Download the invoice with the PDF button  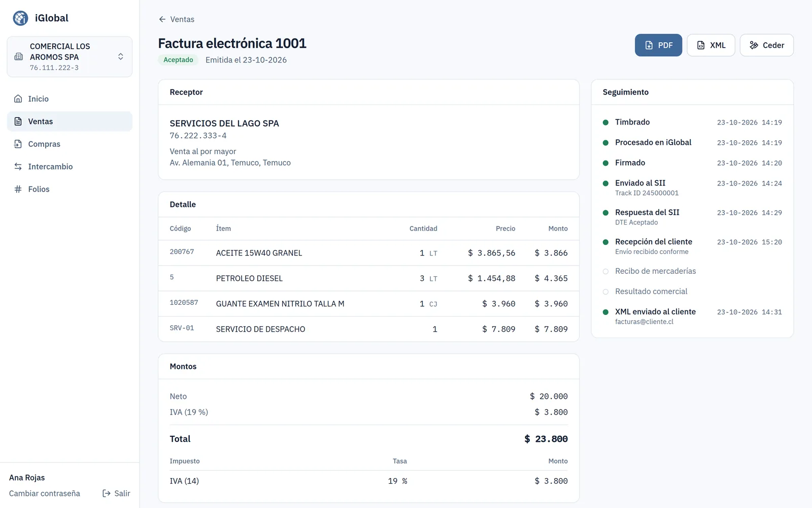(x=658, y=45)
